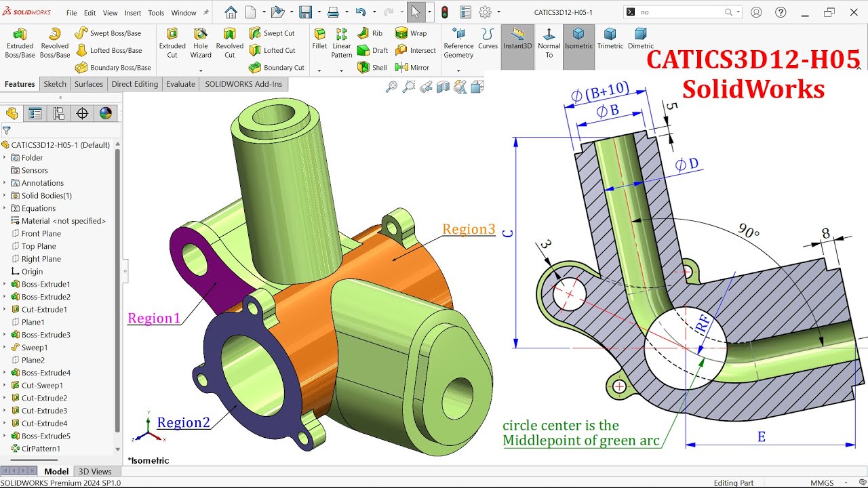The image size is (868, 488).
Task: Expand the Boss-Extrude1 feature
Action: 5,284
